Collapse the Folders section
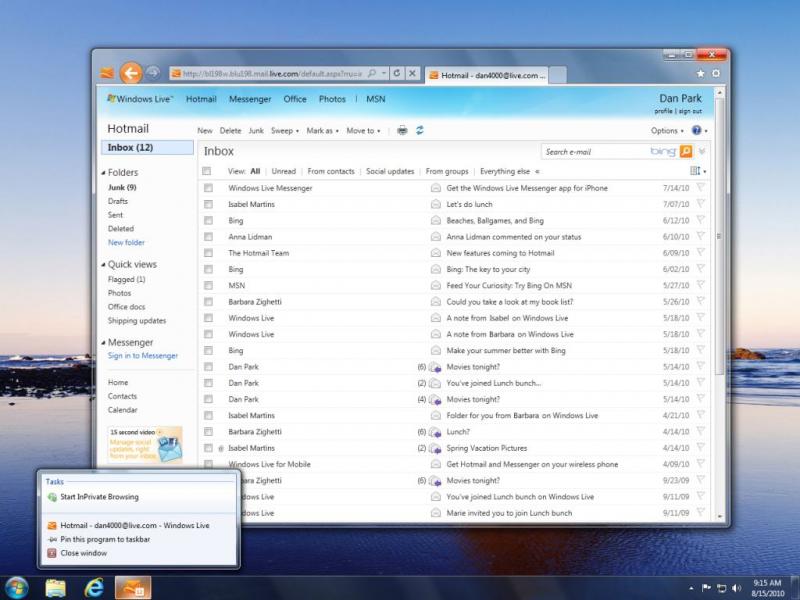Viewport: 800px width, 600px height. click(x=104, y=173)
